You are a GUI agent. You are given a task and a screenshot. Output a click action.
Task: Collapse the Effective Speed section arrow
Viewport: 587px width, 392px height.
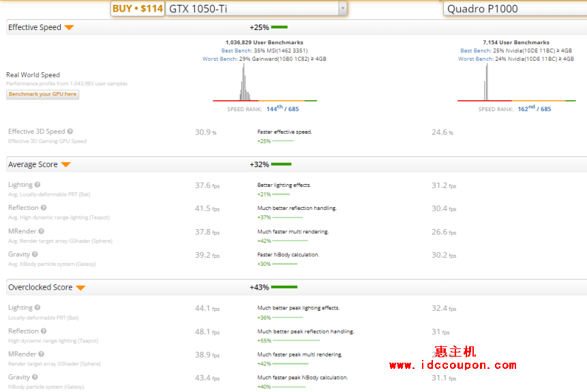coord(69,28)
